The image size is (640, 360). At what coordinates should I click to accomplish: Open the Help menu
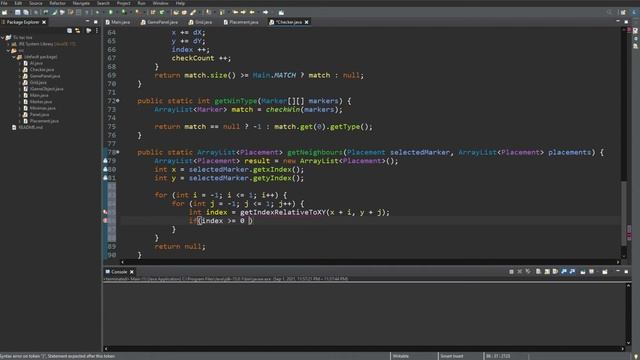[180, 3]
